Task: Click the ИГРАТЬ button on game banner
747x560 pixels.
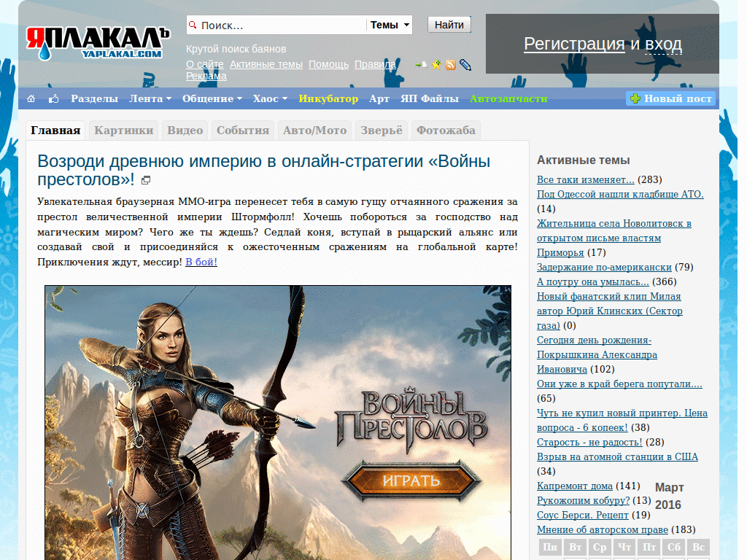Action: coord(411,481)
